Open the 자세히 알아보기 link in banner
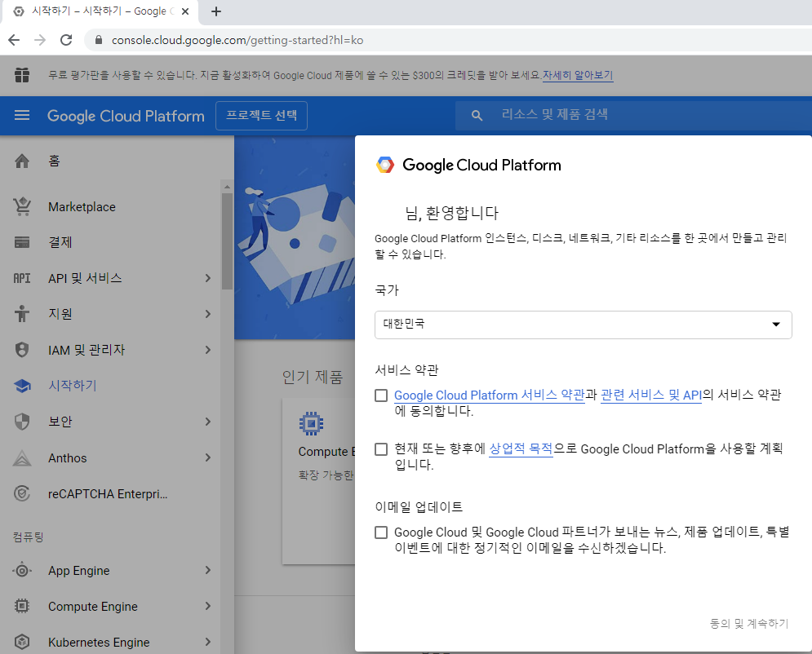 (578, 75)
